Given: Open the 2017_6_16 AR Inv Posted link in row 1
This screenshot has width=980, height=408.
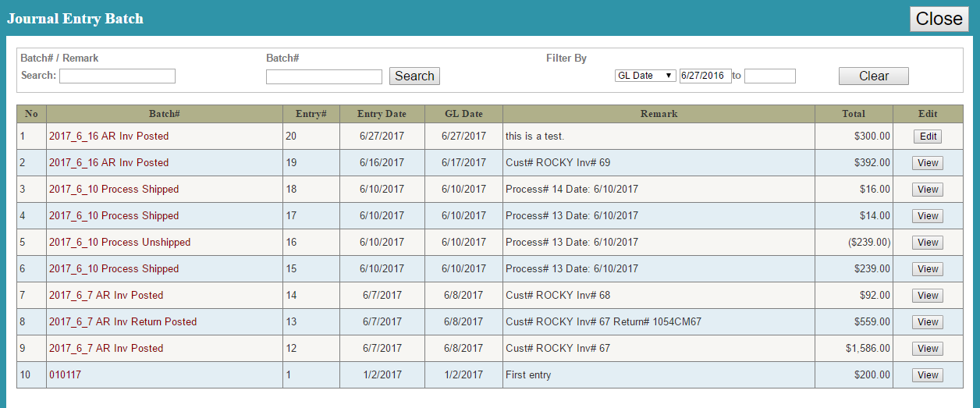Looking at the screenshot, I should [x=108, y=137].
